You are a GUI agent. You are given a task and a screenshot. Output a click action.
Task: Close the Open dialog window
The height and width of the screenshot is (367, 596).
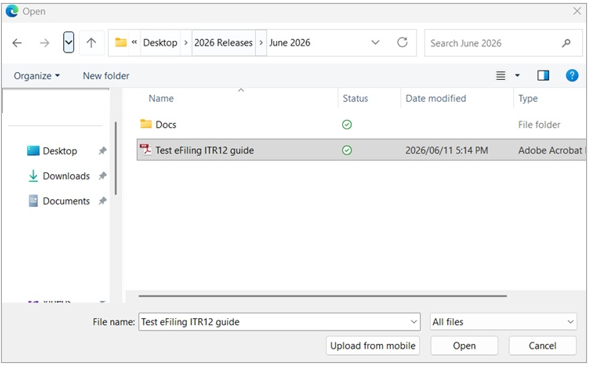(577, 11)
